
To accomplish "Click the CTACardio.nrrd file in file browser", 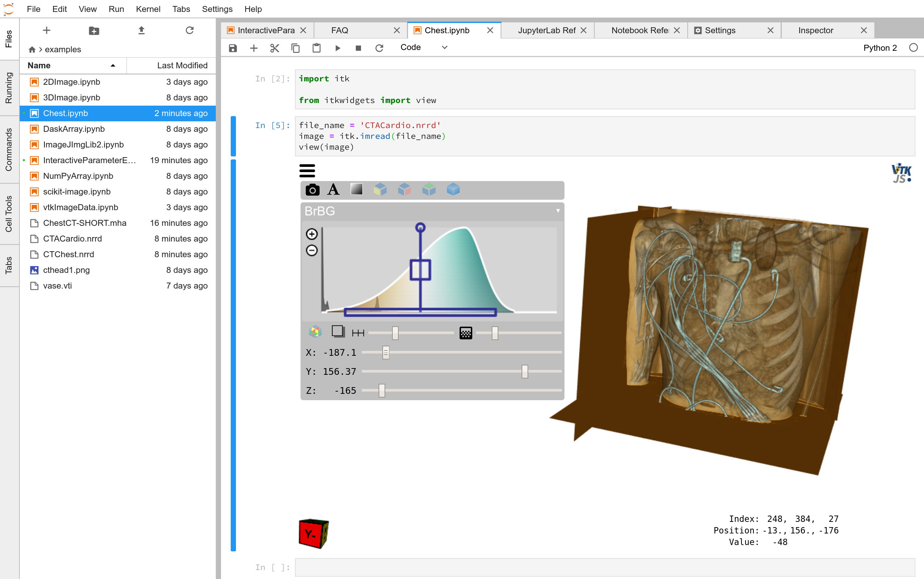I will pos(71,238).
